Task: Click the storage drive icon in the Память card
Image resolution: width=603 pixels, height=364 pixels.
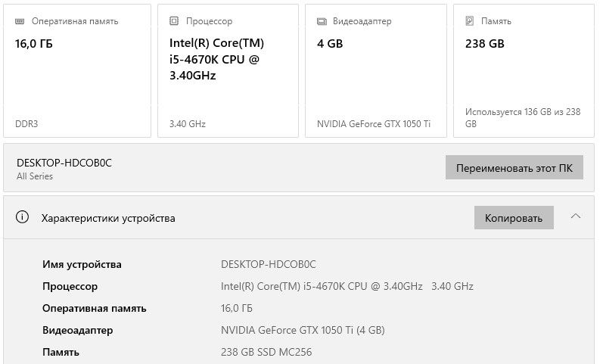Action: (469, 22)
